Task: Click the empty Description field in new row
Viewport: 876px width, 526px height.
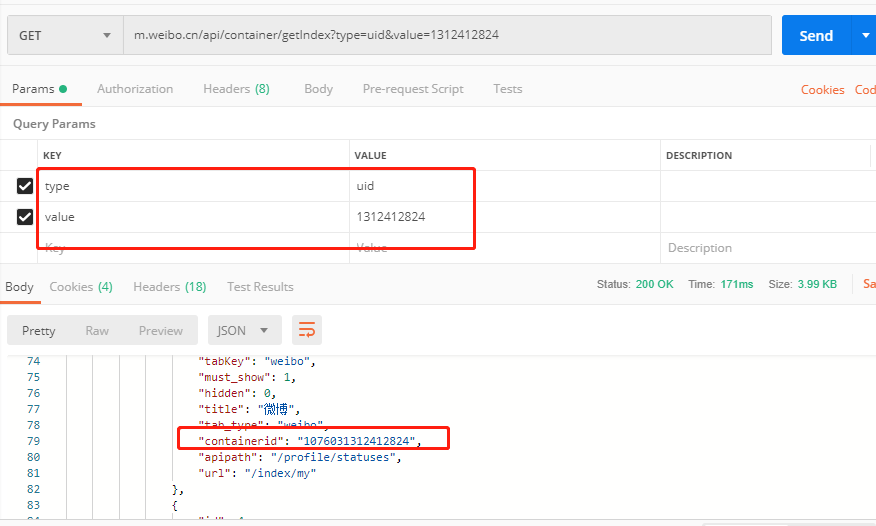Action: point(768,248)
